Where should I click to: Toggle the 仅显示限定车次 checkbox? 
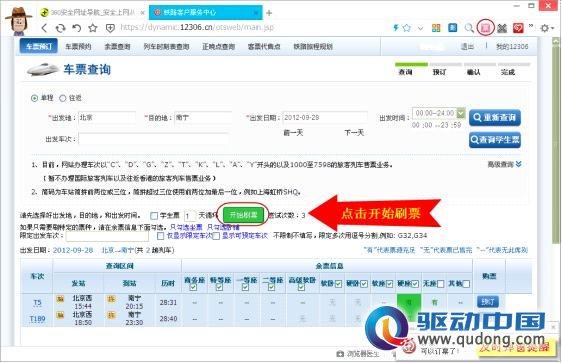click(x=161, y=236)
